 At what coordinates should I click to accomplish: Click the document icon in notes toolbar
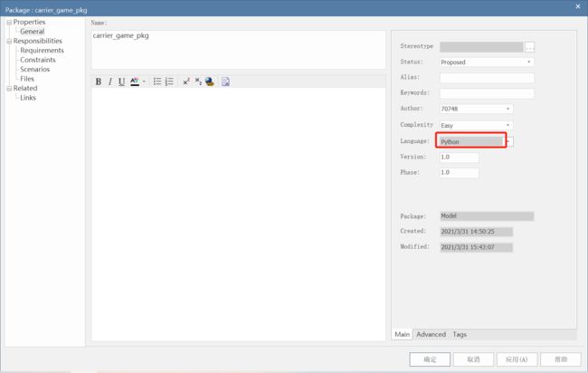(x=225, y=81)
